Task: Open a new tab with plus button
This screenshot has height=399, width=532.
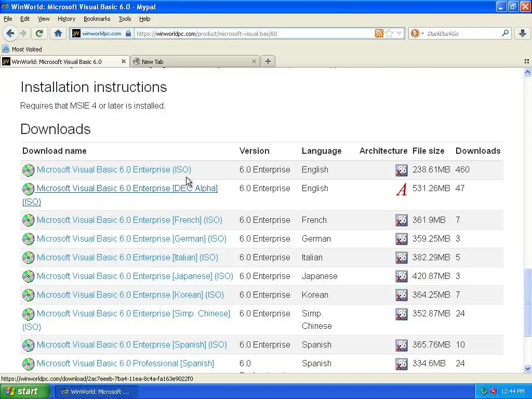Action: coord(268,61)
